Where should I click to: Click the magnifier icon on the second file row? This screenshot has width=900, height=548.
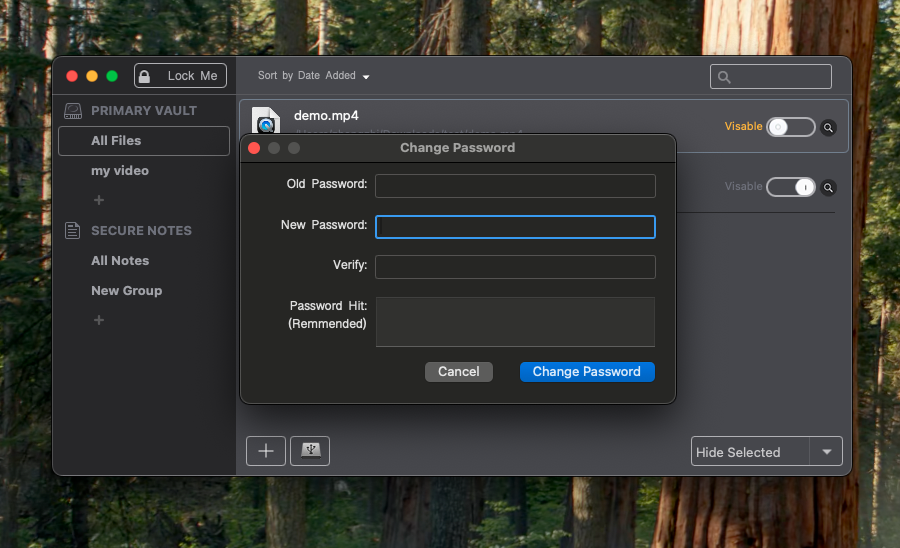tap(828, 188)
